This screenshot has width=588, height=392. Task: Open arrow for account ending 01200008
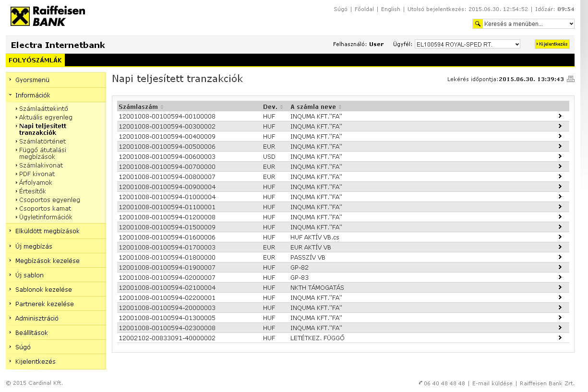560,217
